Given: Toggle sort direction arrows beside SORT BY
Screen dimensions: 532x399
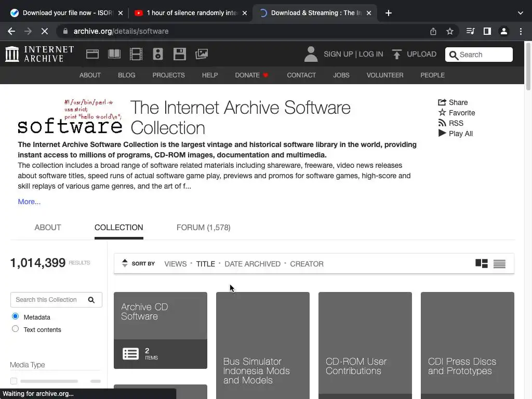Looking at the screenshot, I should point(125,263).
